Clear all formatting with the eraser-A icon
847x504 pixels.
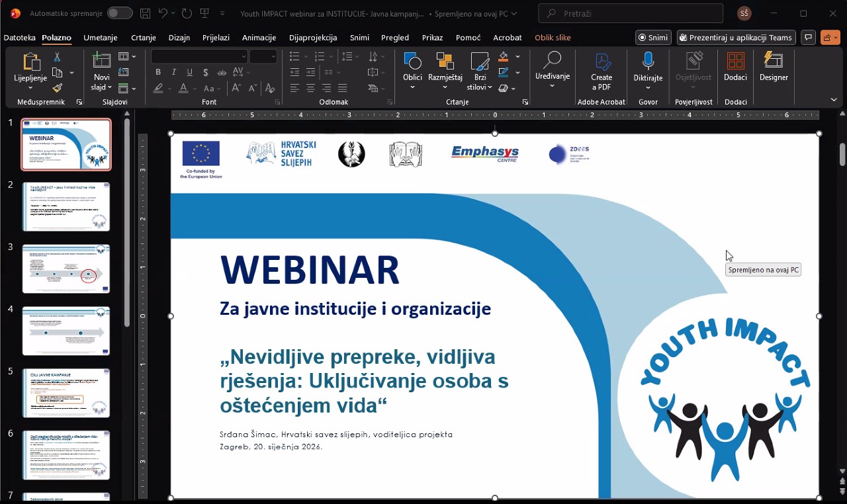(x=269, y=87)
